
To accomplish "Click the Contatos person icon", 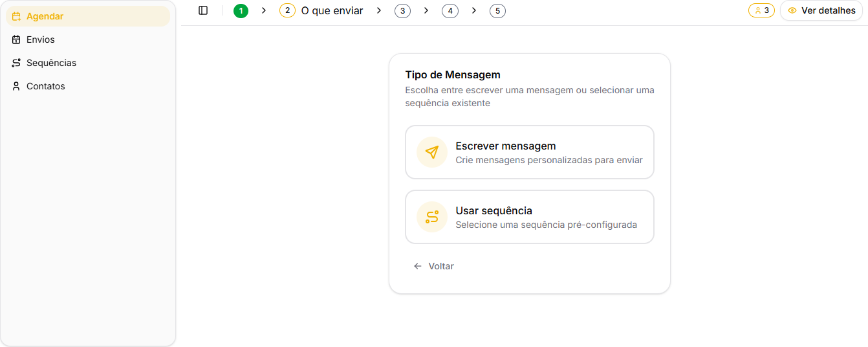I will (16, 86).
